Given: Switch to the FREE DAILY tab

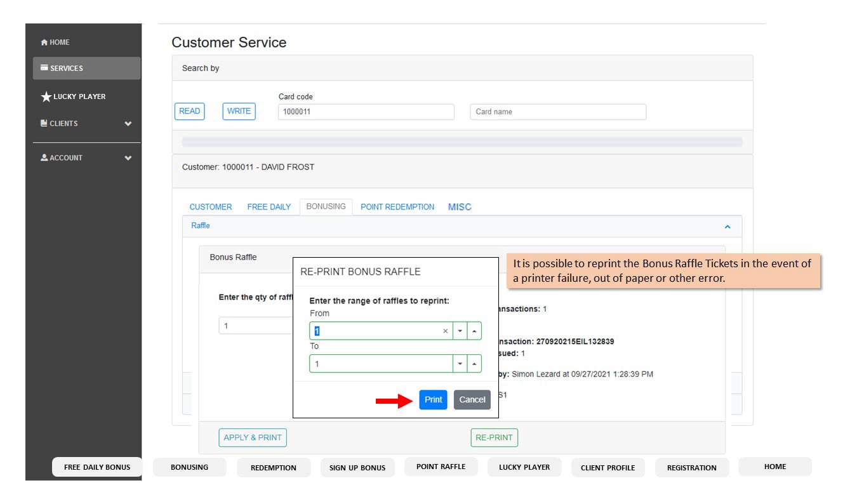Looking at the screenshot, I should [x=269, y=207].
